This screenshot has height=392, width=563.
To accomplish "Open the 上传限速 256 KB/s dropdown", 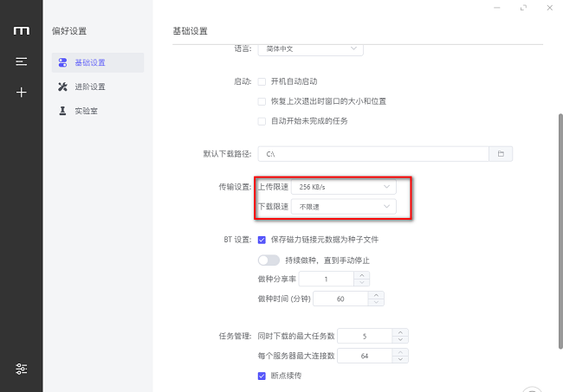I will (x=344, y=186).
